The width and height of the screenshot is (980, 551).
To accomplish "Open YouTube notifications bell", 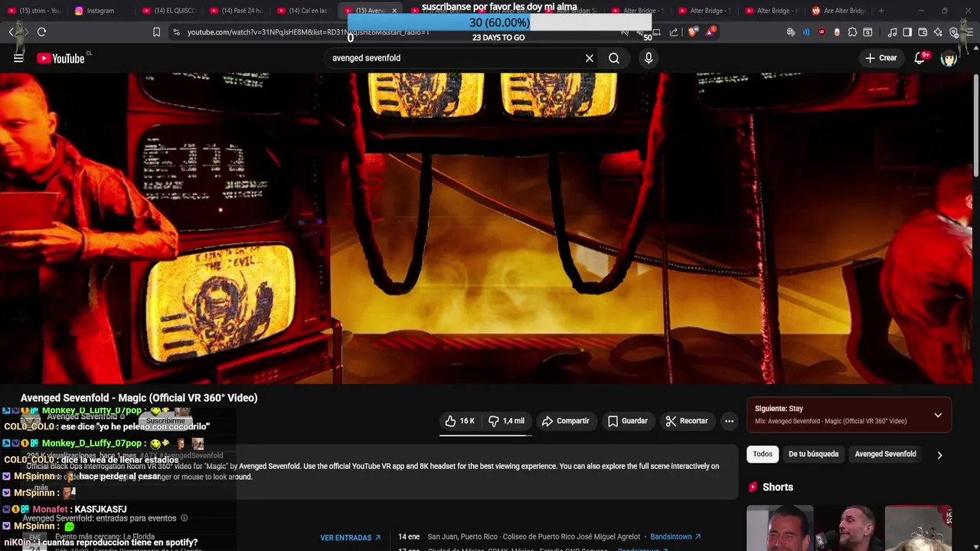I will point(920,58).
